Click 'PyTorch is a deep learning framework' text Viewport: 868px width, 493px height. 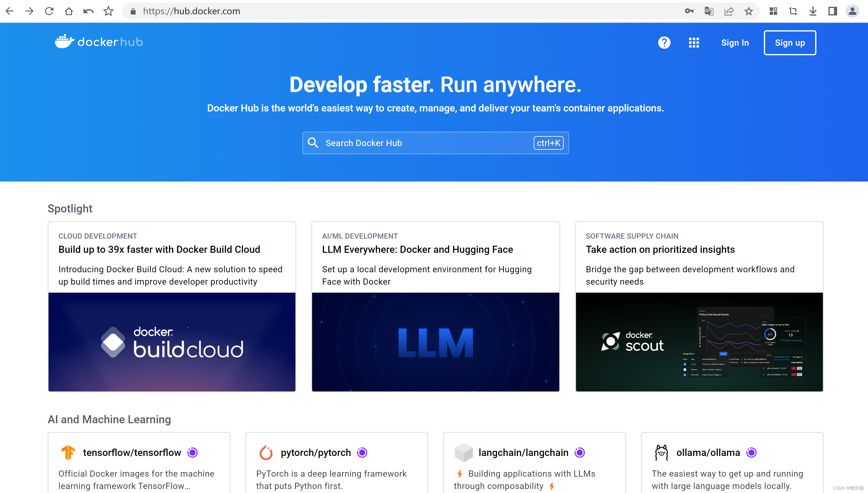pos(331,479)
